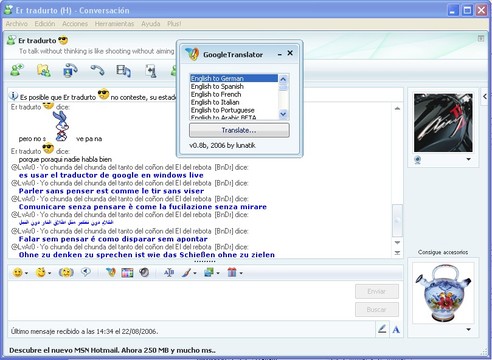The width and height of the screenshot is (492, 360).
Task: Open the winks icon
Action: (x=41, y=273)
